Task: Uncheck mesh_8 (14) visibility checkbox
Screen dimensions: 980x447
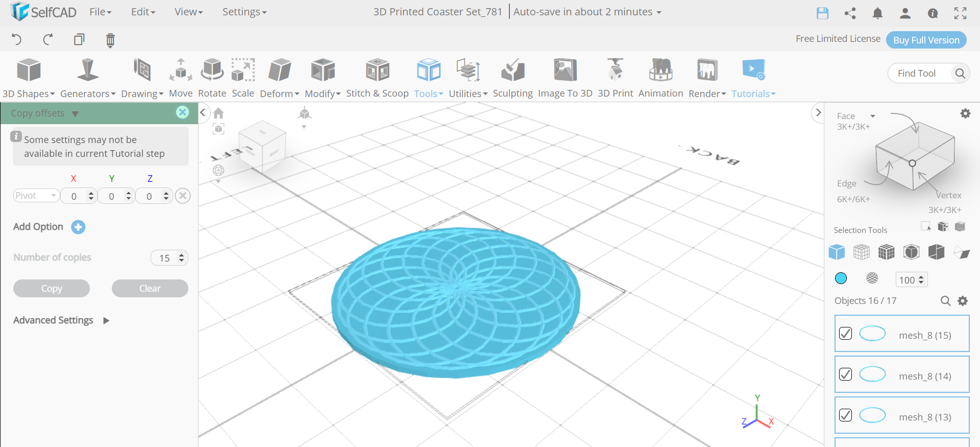Action: coord(845,374)
